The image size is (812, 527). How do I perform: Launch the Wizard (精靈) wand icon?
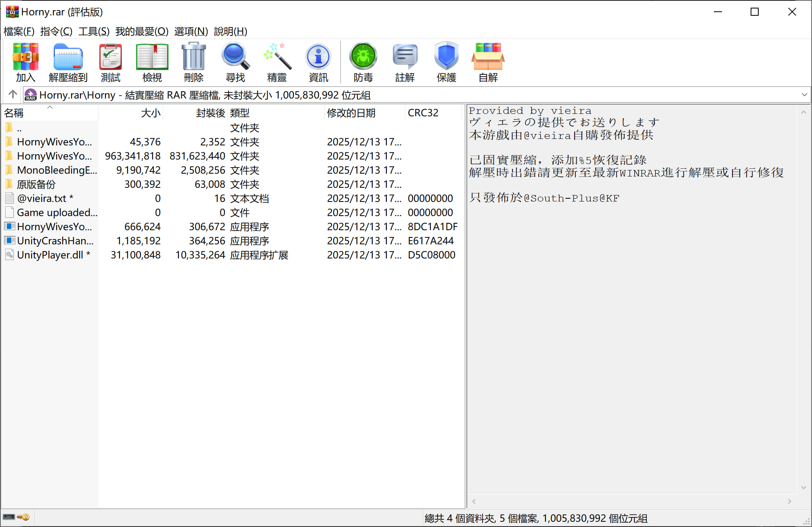pyautogui.click(x=277, y=62)
